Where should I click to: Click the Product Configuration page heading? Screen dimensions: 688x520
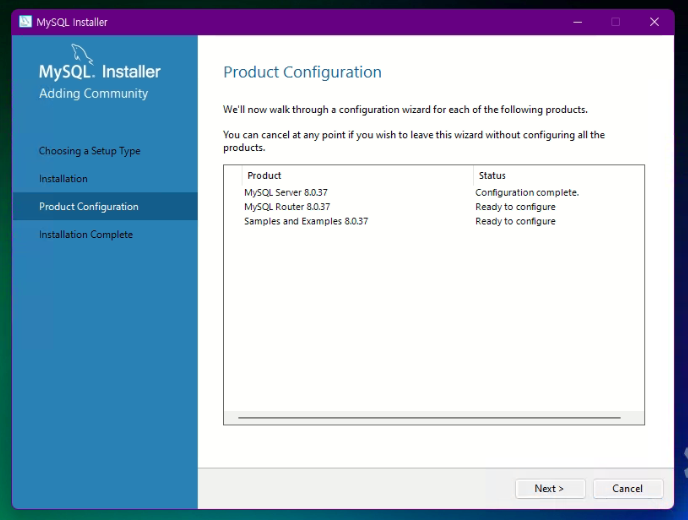click(x=302, y=72)
